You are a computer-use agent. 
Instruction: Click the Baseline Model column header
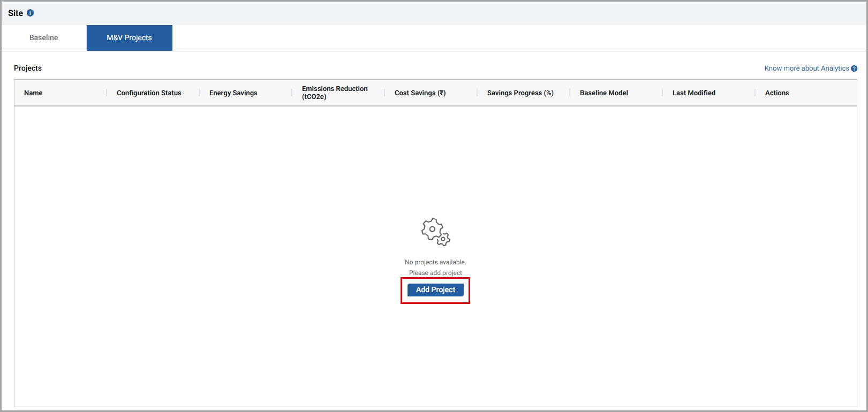(603, 93)
